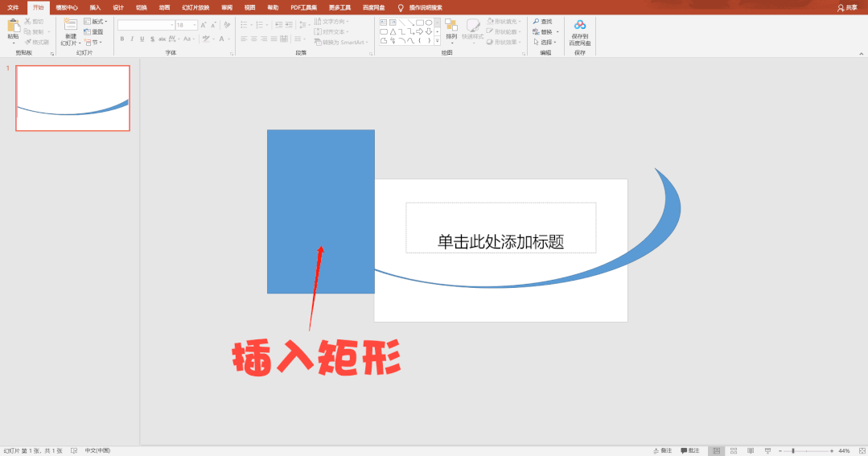Image resolution: width=868 pixels, height=456 pixels.
Task: Click the Cut (剪切) scissors icon
Action: (27, 21)
